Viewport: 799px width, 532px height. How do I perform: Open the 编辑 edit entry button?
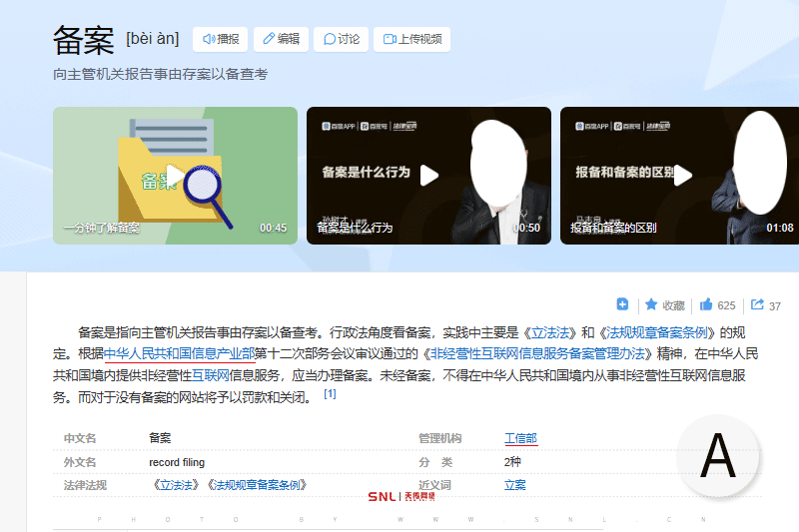point(281,39)
